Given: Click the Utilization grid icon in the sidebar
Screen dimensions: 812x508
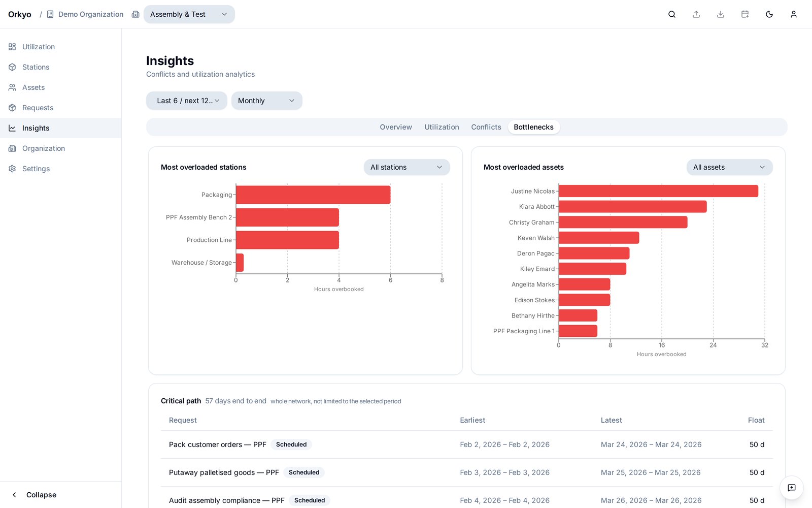Looking at the screenshot, I should tap(12, 47).
